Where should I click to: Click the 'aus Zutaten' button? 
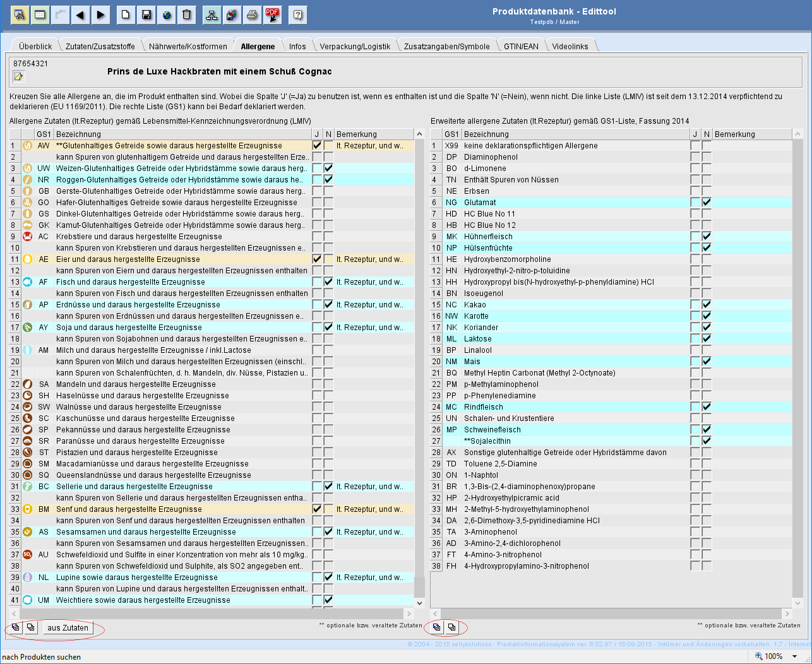pos(68,627)
